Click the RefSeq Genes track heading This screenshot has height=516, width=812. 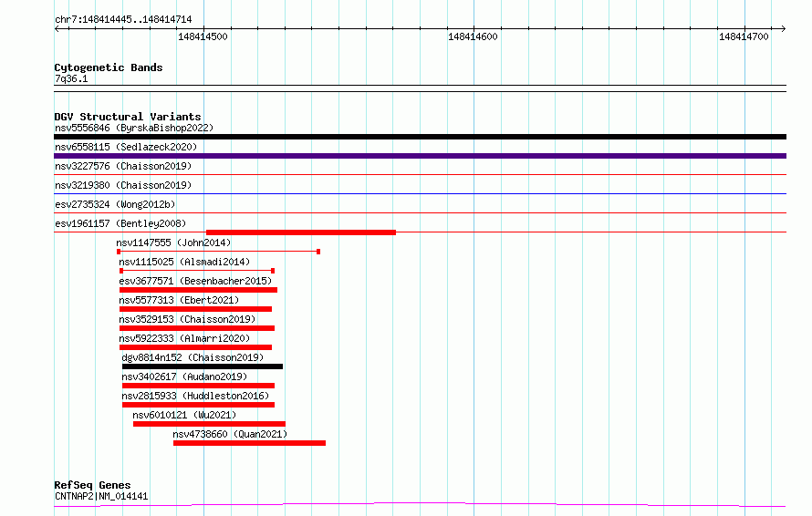pyautogui.click(x=92, y=485)
